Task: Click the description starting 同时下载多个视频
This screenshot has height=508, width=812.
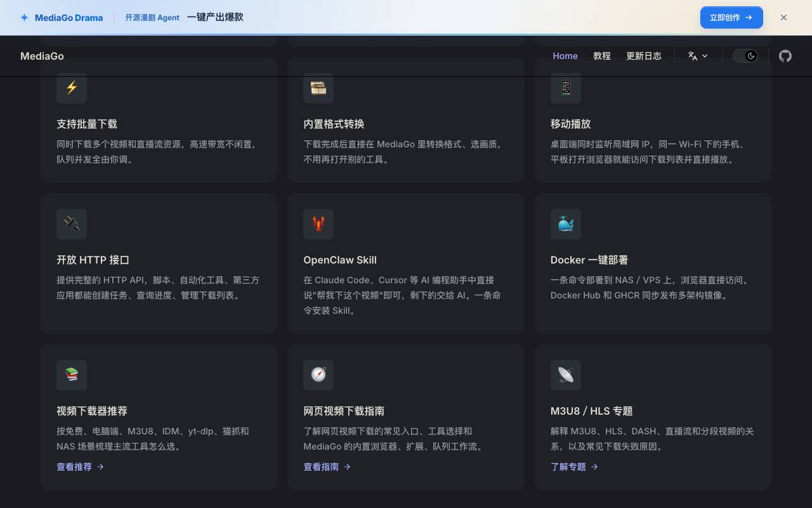Action: pos(158,152)
